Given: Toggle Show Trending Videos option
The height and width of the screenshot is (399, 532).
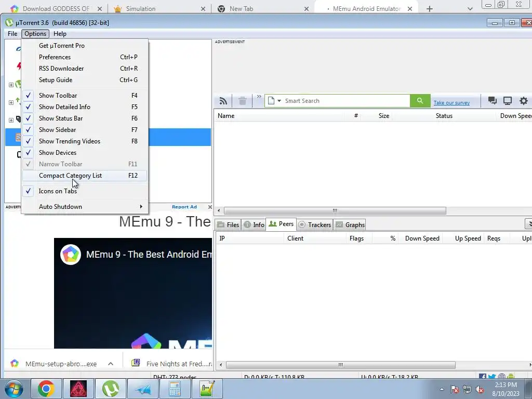Looking at the screenshot, I should pyautogui.click(x=85, y=141).
